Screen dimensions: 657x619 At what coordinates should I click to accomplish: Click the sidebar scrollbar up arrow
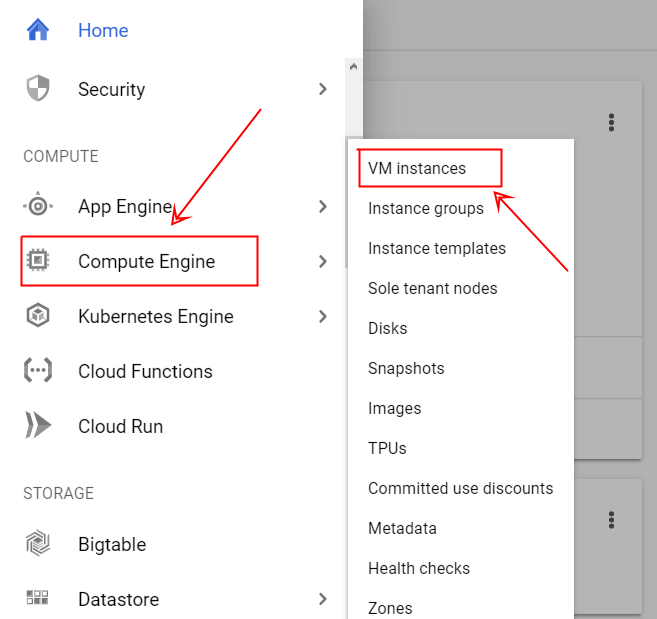pyautogui.click(x=354, y=66)
